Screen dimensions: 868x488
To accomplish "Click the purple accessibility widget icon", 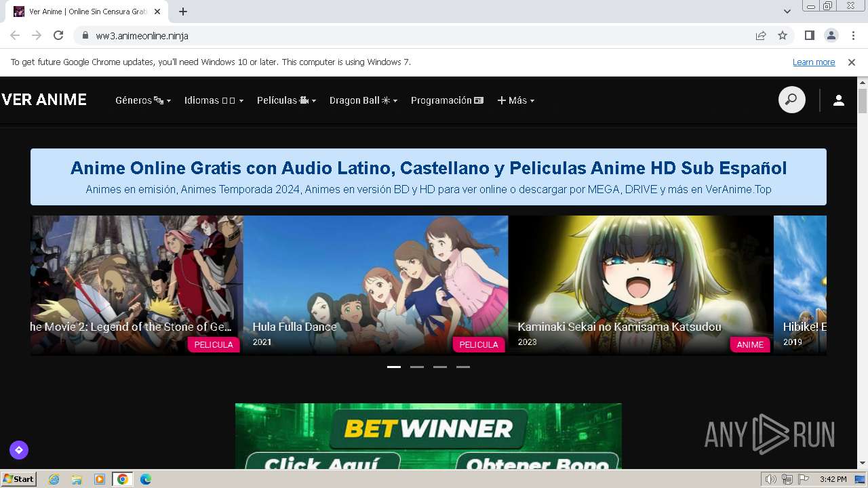I will (19, 449).
